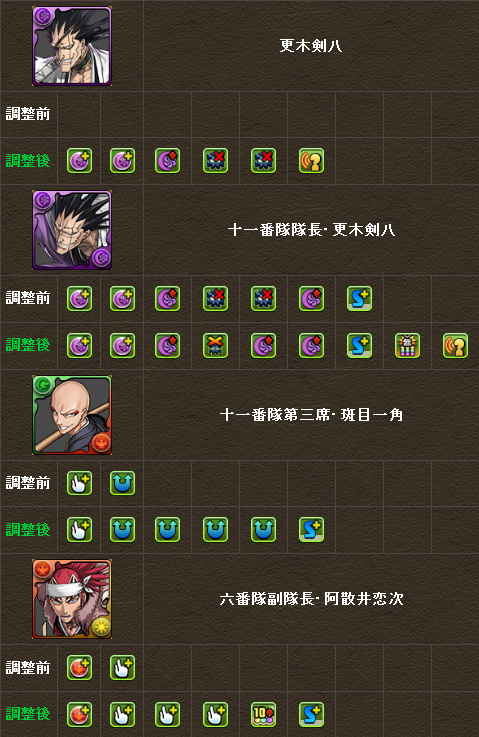Select blue U icon in 斑目一角 調整前 row
This screenshot has height=737, width=479.
pos(123,483)
